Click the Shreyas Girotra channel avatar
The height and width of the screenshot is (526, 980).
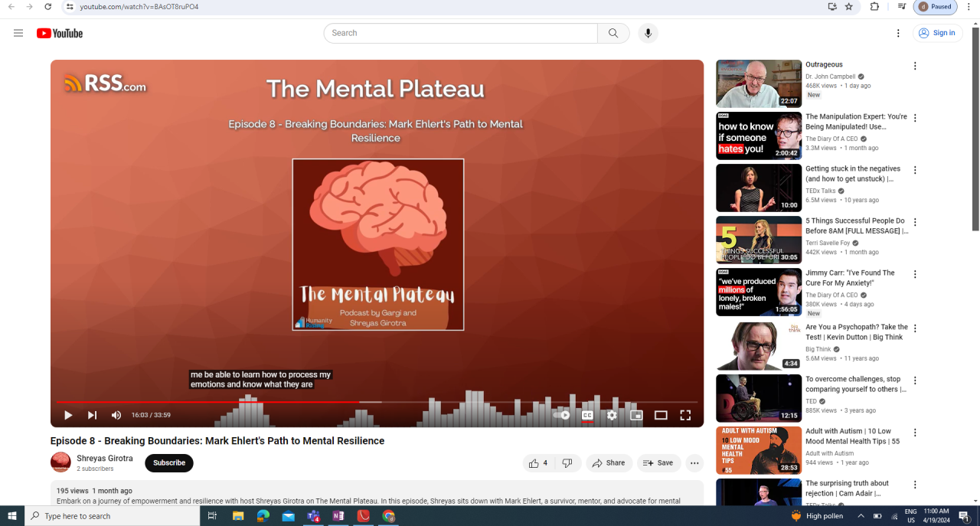[x=60, y=462]
